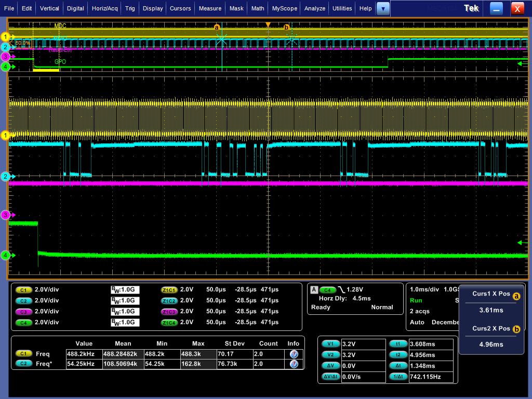Click the Z1C2 zoom channel badge
The width and height of the screenshot is (532, 399).
tap(169, 301)
